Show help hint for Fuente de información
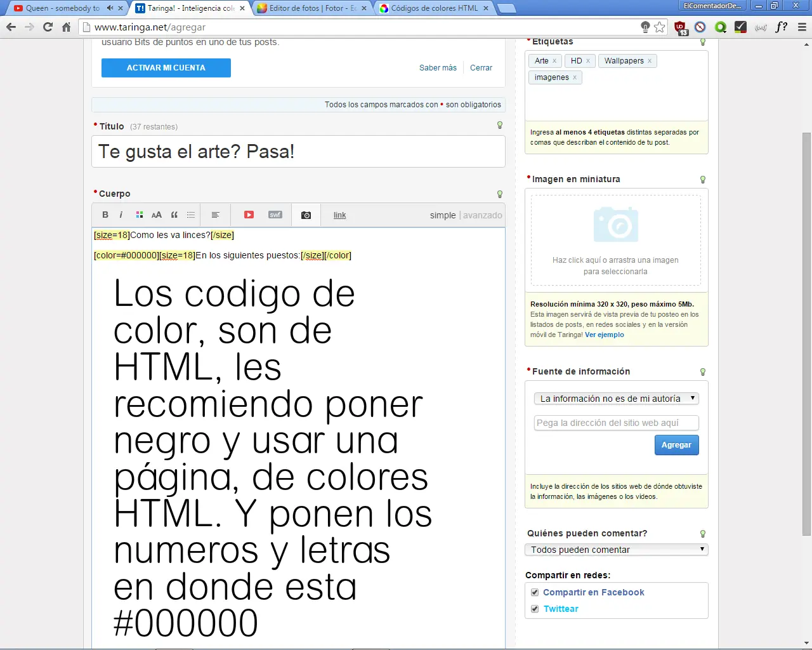The height and width of the screenshot is (650, 812). (x=703, y=372)
